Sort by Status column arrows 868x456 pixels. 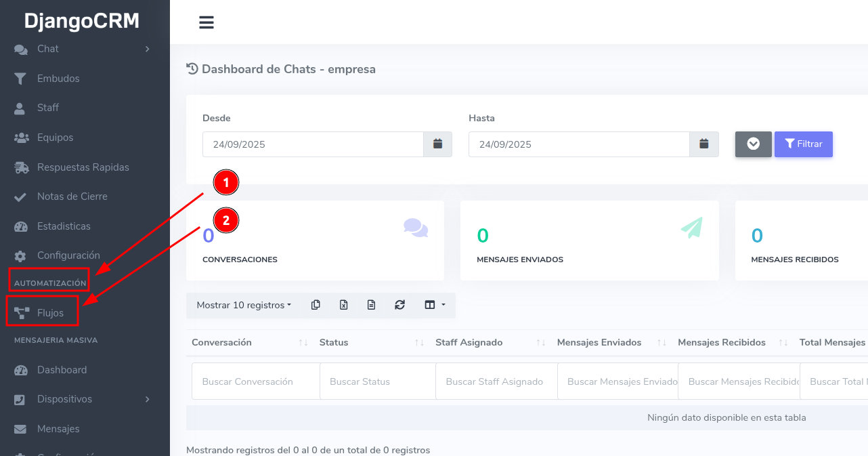pos(419,343)
